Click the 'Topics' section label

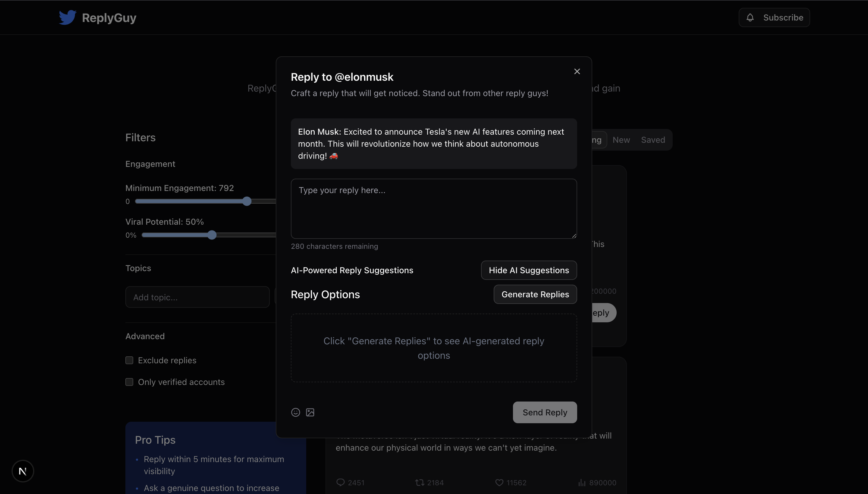[x=138, y=268]
